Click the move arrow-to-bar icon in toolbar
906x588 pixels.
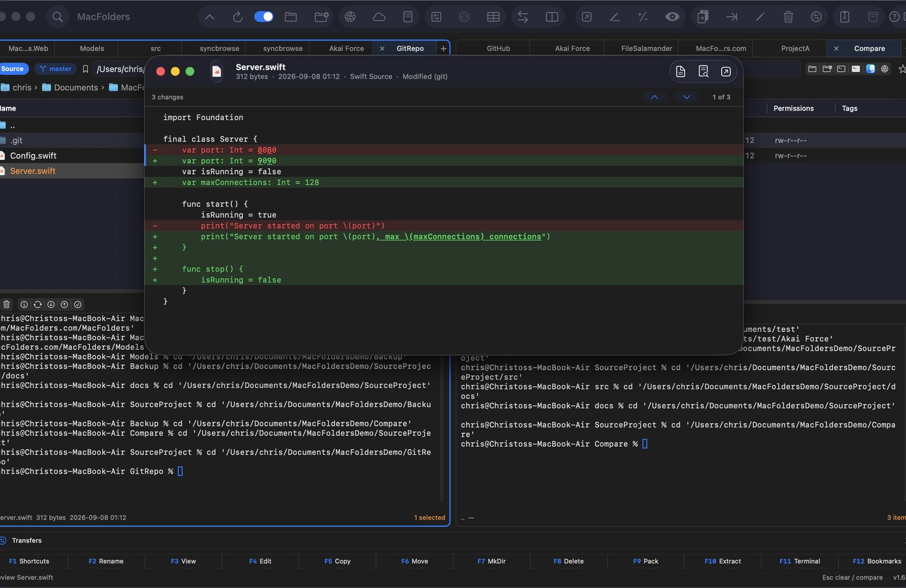point(732,17)
